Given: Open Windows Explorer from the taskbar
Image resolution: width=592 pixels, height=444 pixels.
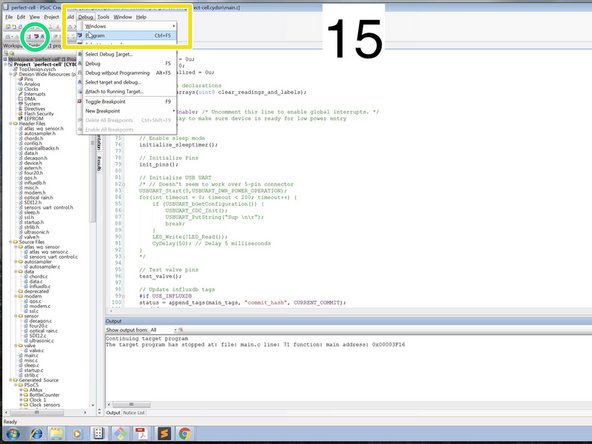Looking at the screenshot, I should point(57,434).
